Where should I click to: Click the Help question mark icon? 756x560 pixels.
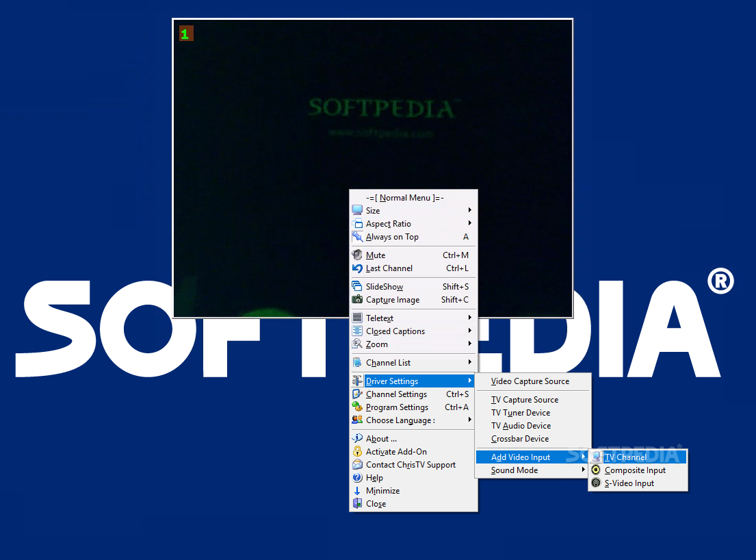[x=357, y=477]
